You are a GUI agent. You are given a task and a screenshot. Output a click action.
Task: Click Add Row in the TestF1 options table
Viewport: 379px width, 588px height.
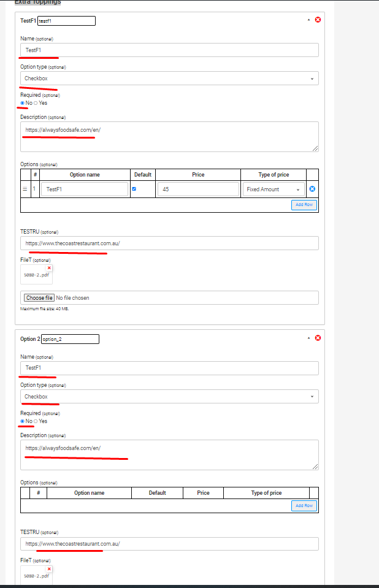pyautogui.click(x=304, y=204)
